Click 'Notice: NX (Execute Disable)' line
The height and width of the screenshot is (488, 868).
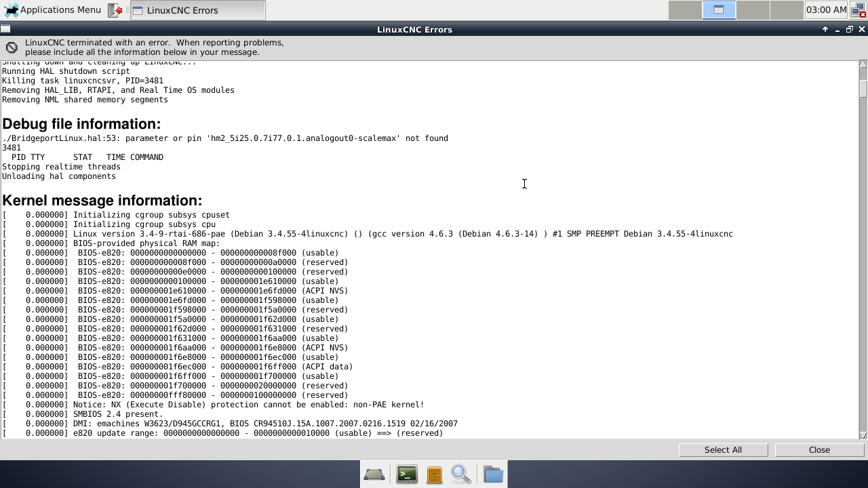tap(213, 405)
